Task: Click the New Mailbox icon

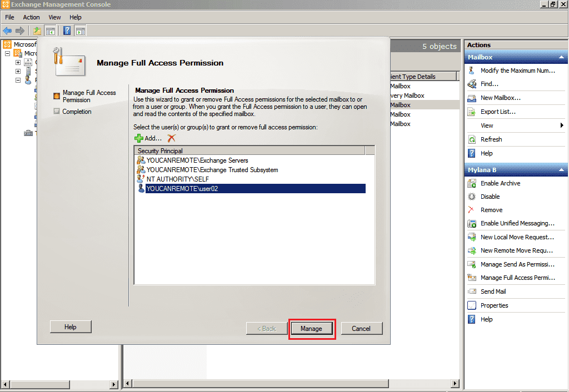Action: click(472, 98)
